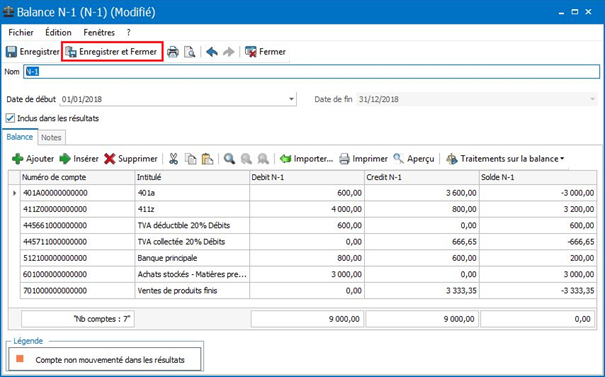Click Solde N-1 column header
This screenshot has height=377, width=605.
tap(538, 178)
